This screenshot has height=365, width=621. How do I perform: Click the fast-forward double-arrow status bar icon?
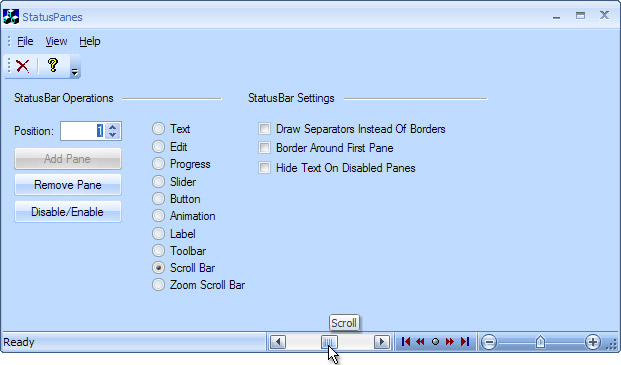point(450,342)
